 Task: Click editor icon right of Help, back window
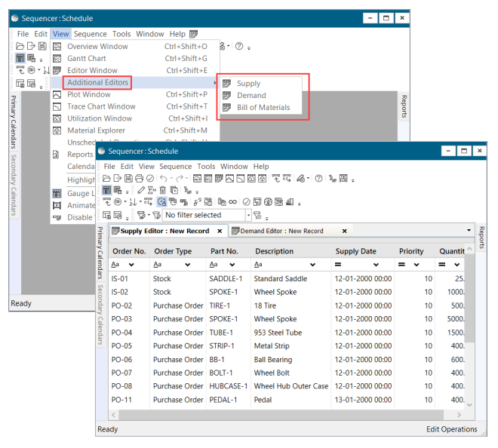pyautogui.click(x=193, y=34)
